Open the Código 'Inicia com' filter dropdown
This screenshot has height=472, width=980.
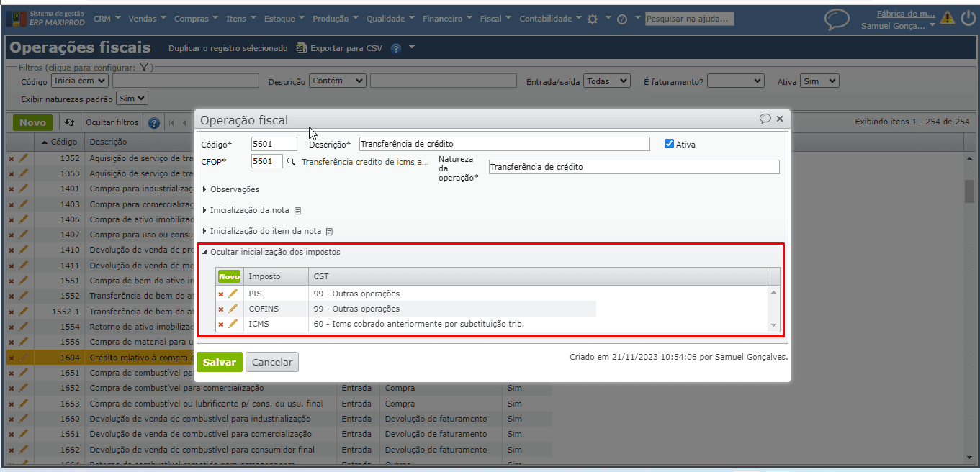79,81
